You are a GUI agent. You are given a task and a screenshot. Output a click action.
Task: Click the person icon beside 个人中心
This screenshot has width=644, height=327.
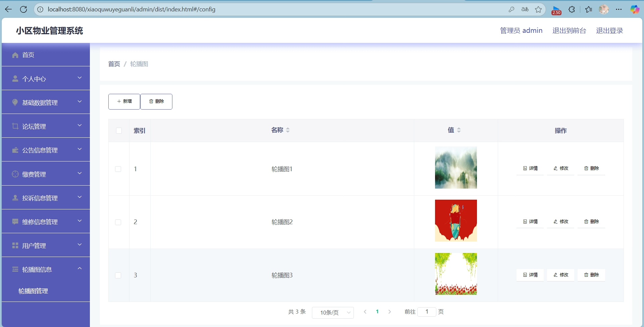15,79
